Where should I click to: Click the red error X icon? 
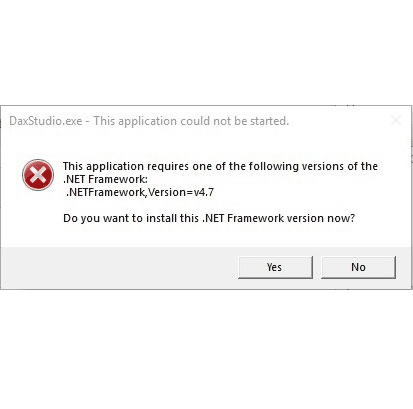38,175
